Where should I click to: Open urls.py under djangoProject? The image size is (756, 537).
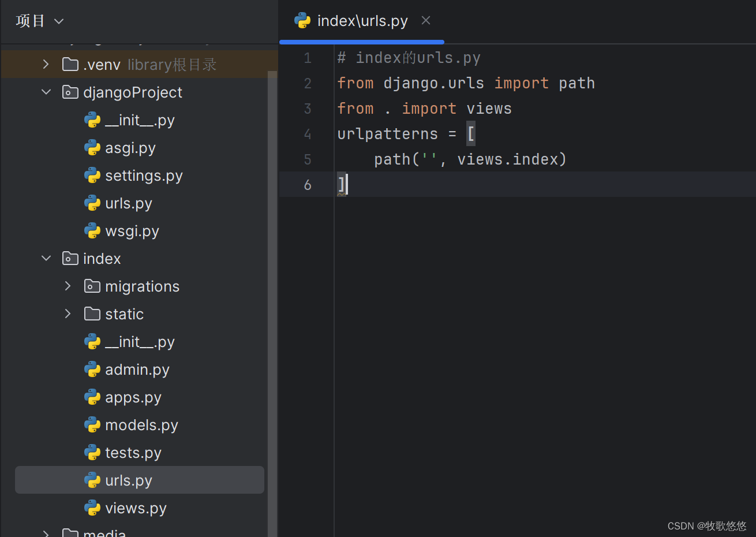129,203
